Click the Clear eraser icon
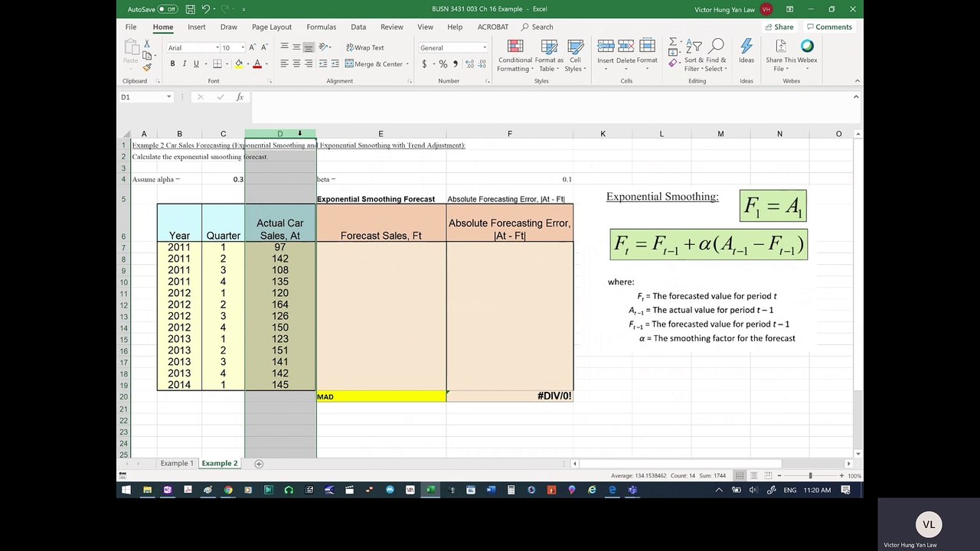980x551 pixels. click(672, 64)
